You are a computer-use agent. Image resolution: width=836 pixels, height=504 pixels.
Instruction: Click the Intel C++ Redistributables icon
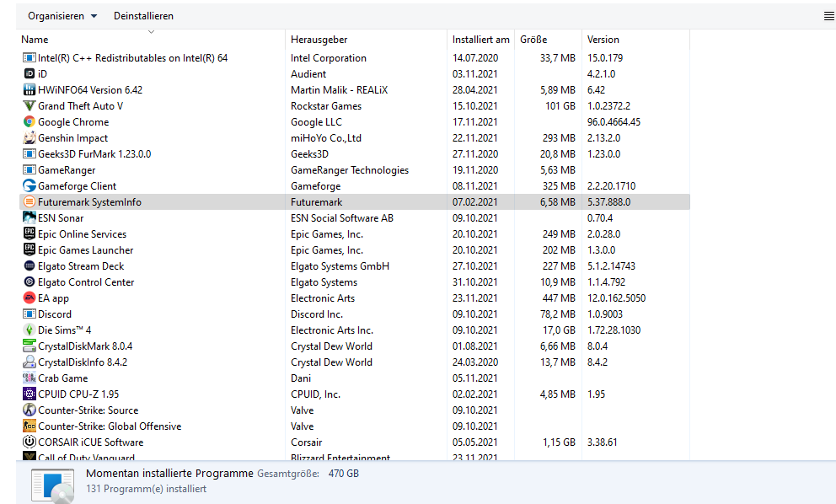(29, 57)
